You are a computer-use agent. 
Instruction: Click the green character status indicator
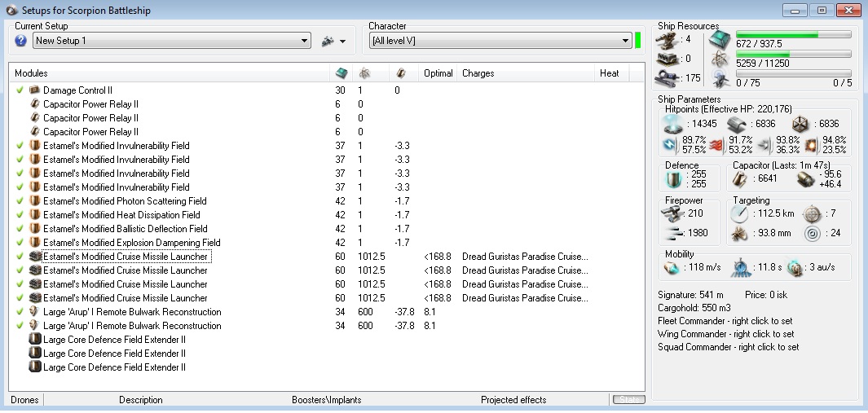click(637, 41)
